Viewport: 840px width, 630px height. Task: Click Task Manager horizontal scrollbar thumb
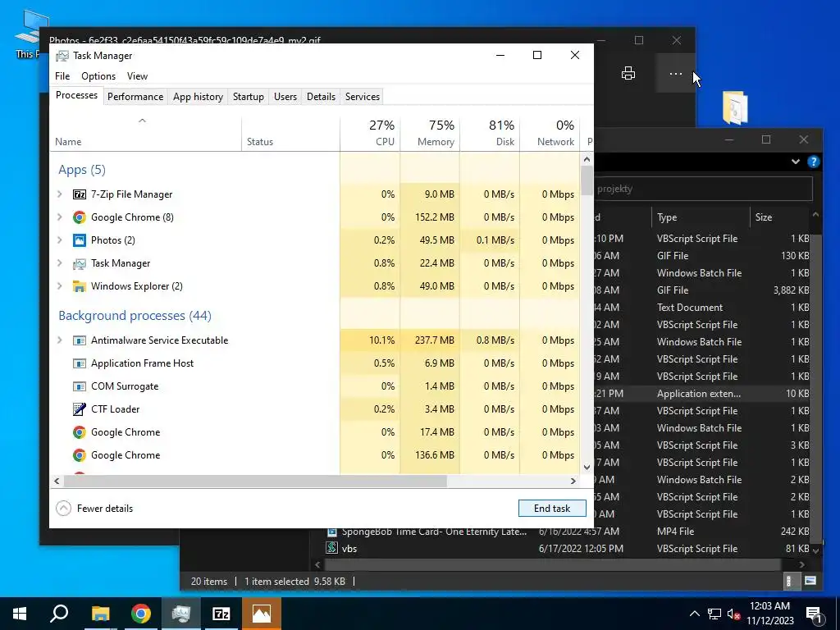coord(255,481)
